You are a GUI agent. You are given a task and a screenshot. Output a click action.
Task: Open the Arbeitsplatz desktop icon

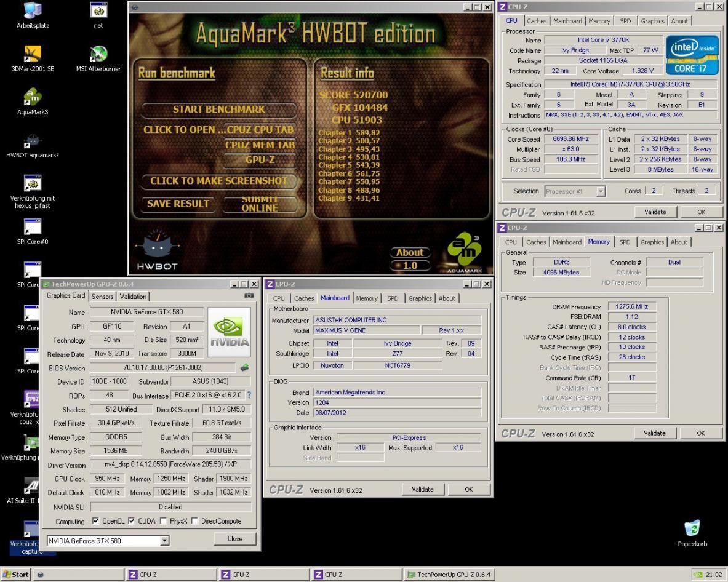tap(33, 15)
